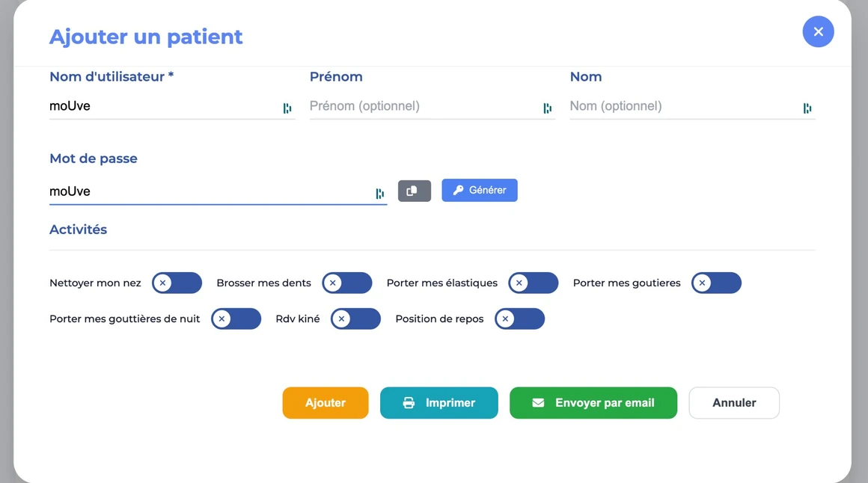Click into the Nom text field
This screenshot has height=483, width=868.
(x=682, y=106)
